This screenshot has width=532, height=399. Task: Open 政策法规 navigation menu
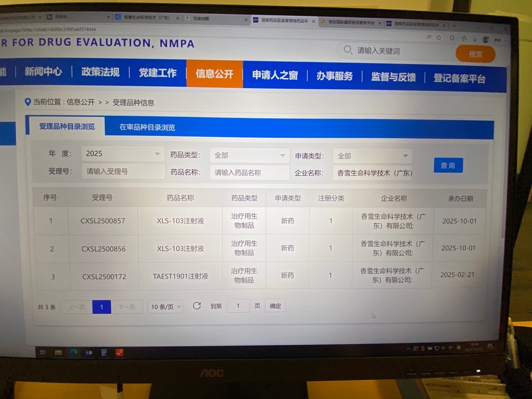pyautogui.click(x=100, y=72)
